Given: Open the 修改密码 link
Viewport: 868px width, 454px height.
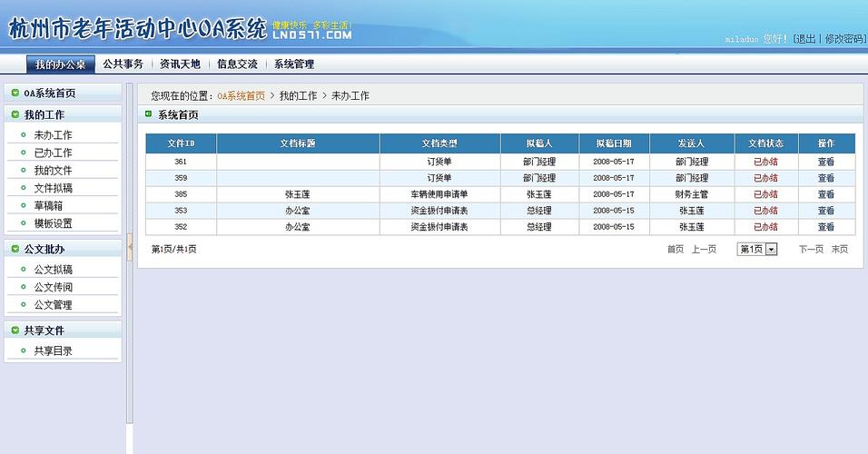Looking at the screenshot, I should pos(843,39).
